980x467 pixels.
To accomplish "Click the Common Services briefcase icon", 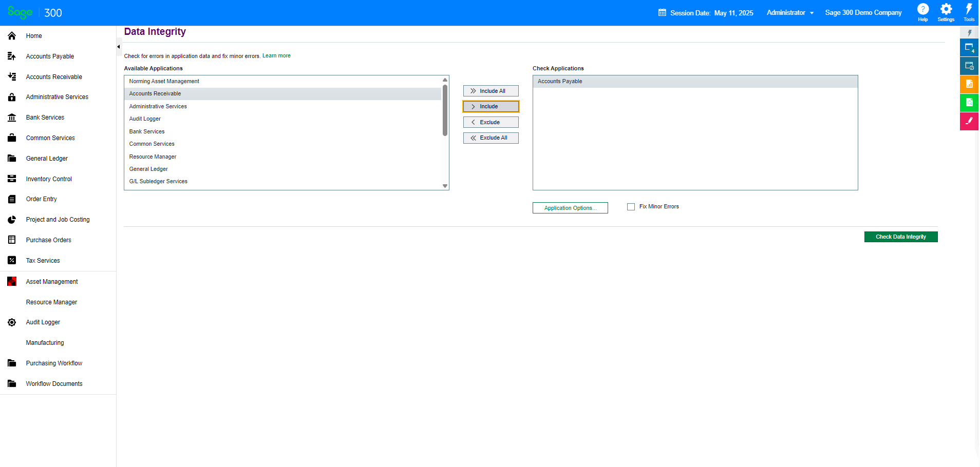I will [x=12, y=138].
